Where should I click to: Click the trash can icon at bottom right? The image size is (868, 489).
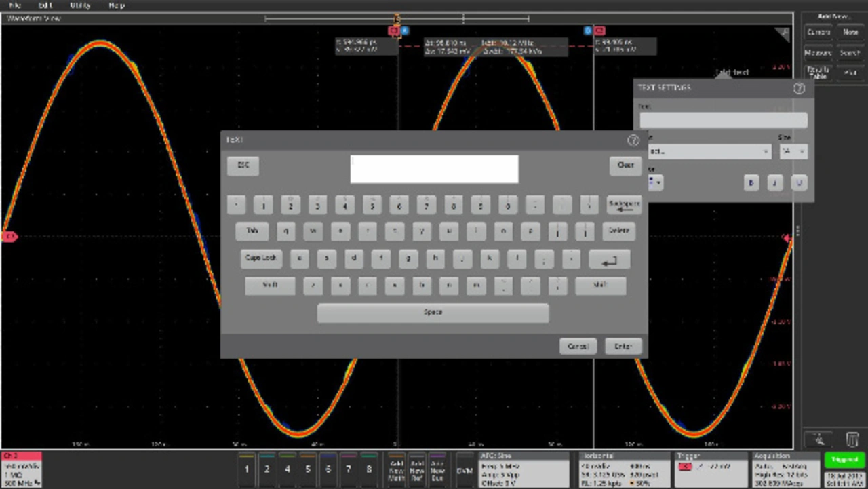[x=852, y=439]
